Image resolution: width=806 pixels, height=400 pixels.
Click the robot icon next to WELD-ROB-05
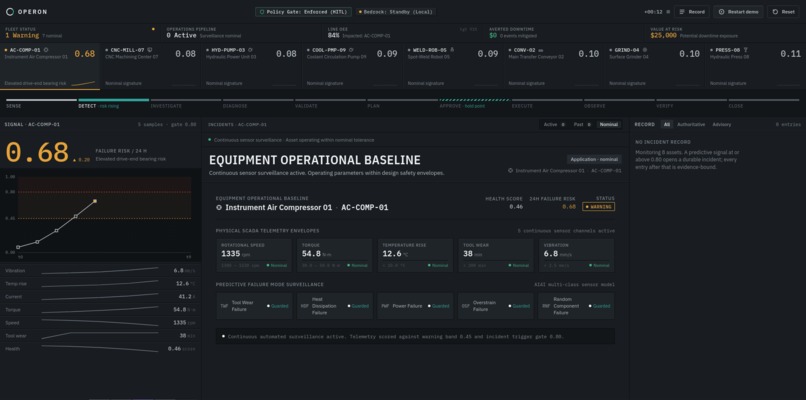pyautogui.click(x=452, y=50)
